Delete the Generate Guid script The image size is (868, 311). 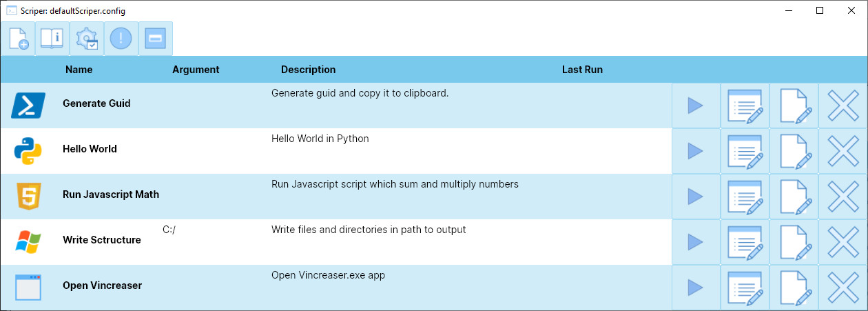click(843, 106)
